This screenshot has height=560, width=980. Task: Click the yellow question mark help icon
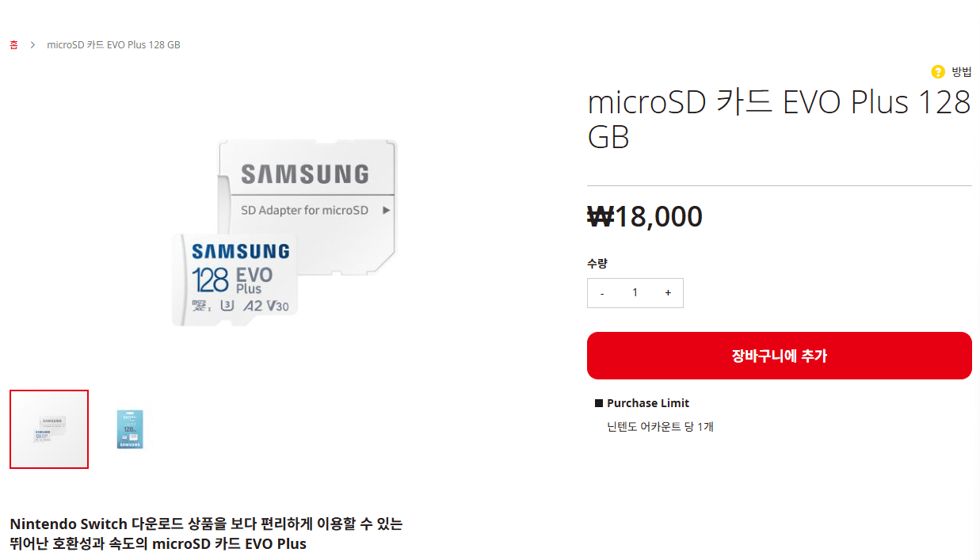938,71
